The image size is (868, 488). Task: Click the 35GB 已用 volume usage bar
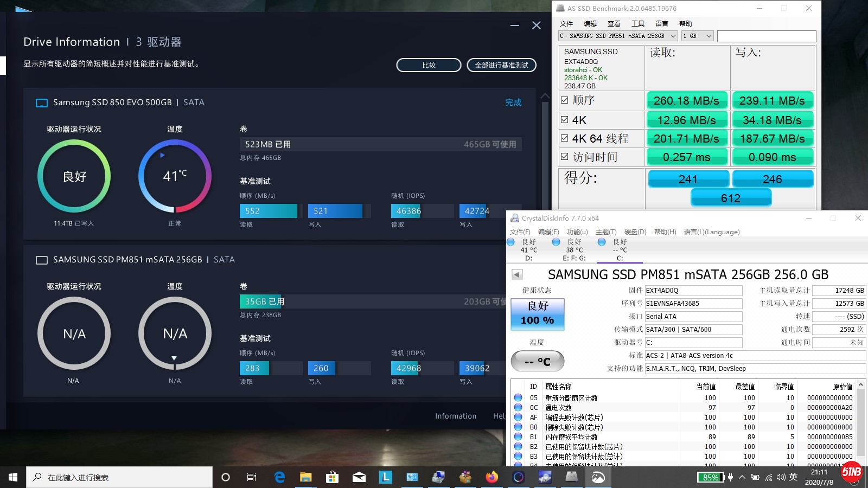pyautogui.click(x=373, y=301)
